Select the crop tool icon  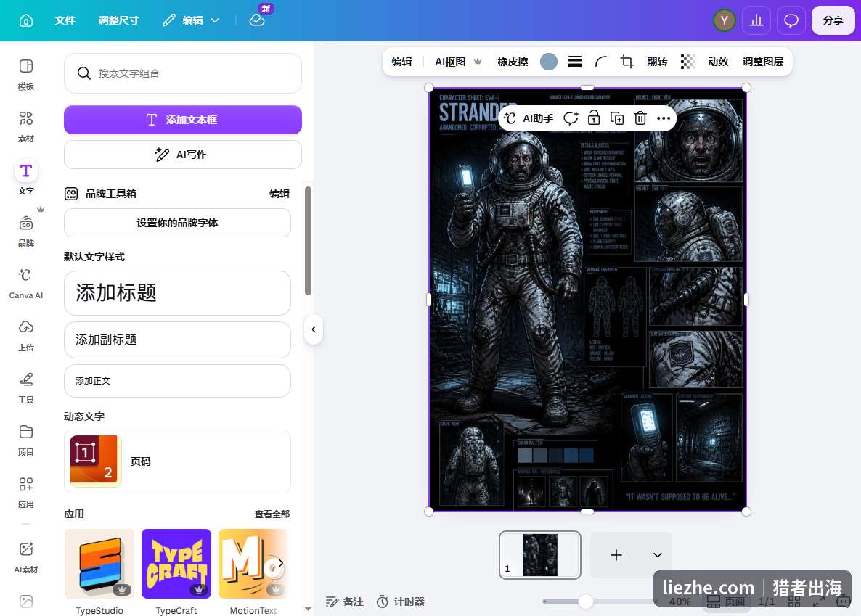click(627, 62)
